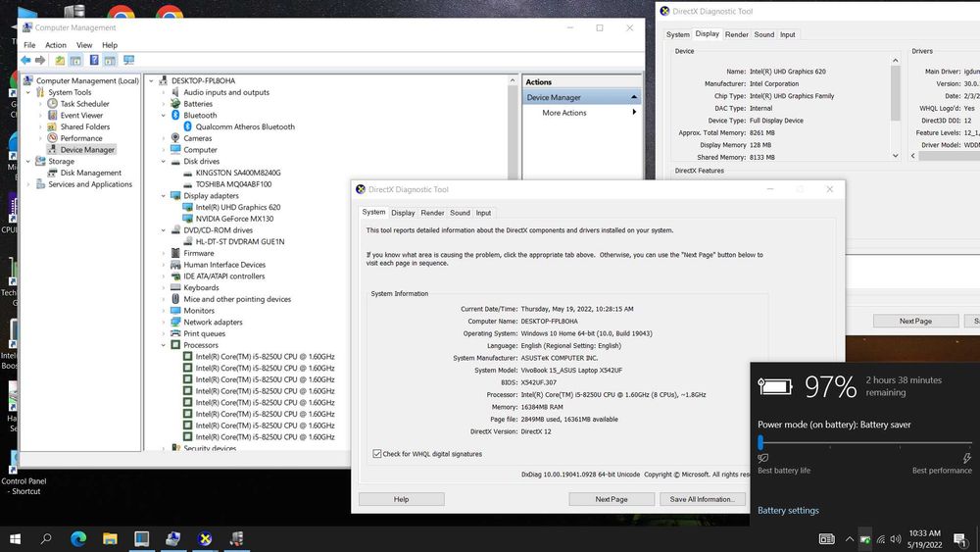Image resolution: width=980 pixels, height=552 pixels.
Task: Open the View menu in Computer Management
Action: point(84,45)
